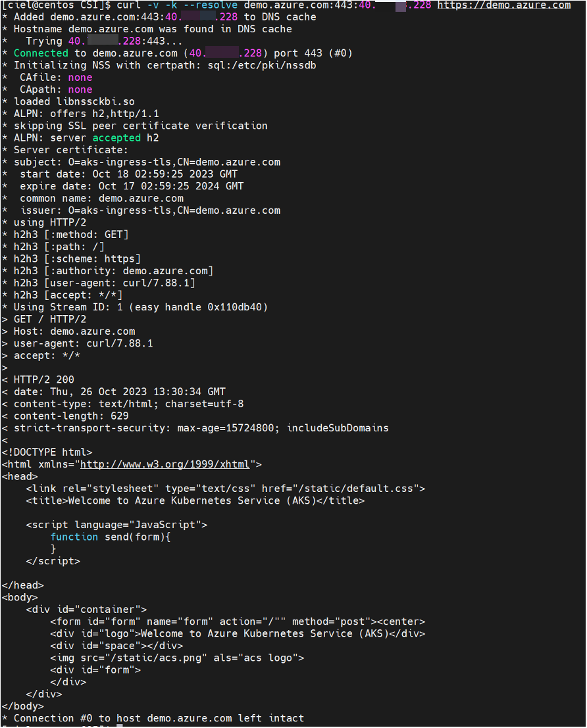Screen dimensions: 587x728
Task: Click the <title> tag line in HTML output
Action: tap(195, 500)
